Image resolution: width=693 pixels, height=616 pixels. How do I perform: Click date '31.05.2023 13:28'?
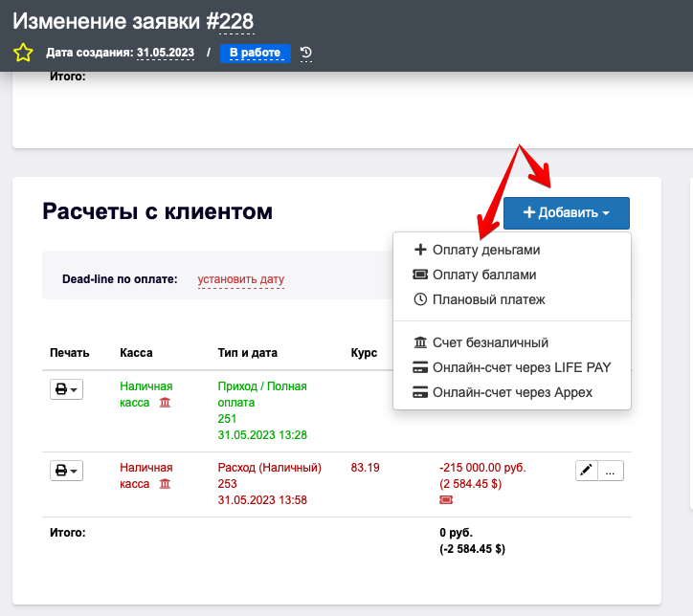coord(262,435)
